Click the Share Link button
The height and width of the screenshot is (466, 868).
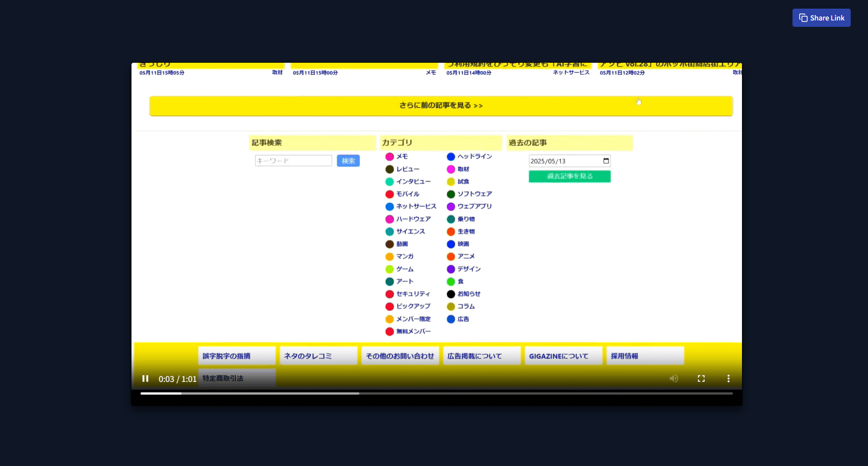pyautogui.click(x=821, y=18)
